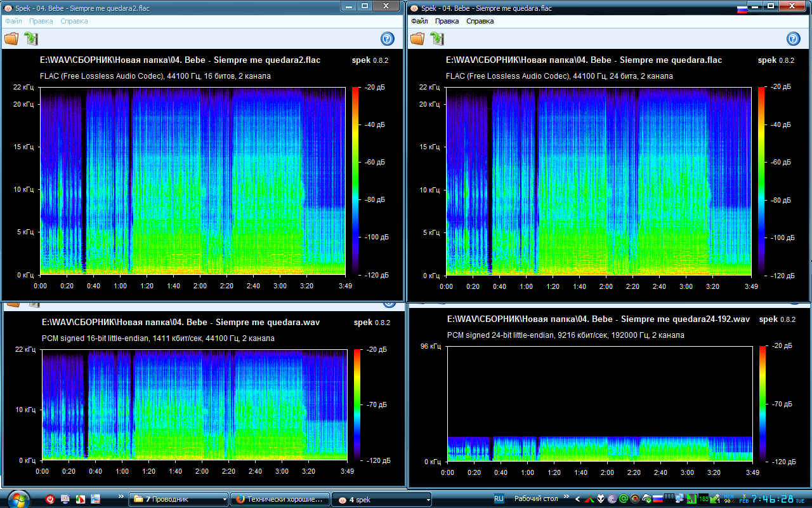Click quedara24-192.wav spectrogram display

pos(599,403)
